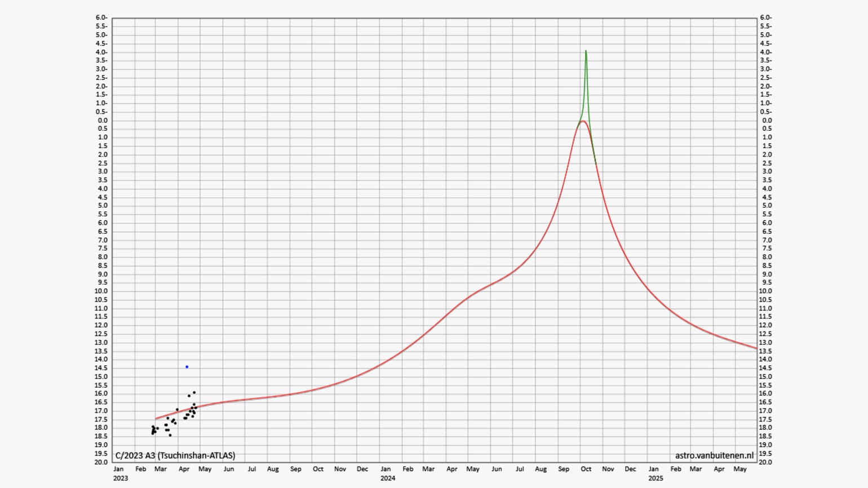Viewport: 868px width, 488px height.
Task: Select the highest black observation dot
Action: click(194, 392)
